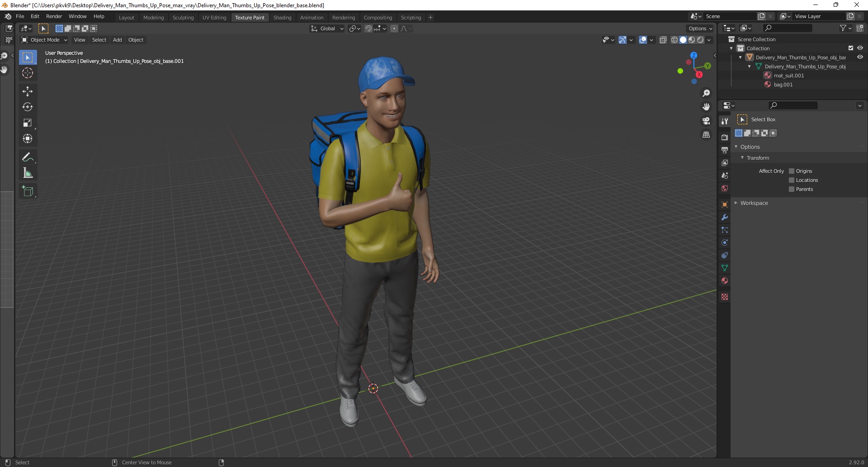
Task: Activate the Move tool
Action: tap(28, 91)
